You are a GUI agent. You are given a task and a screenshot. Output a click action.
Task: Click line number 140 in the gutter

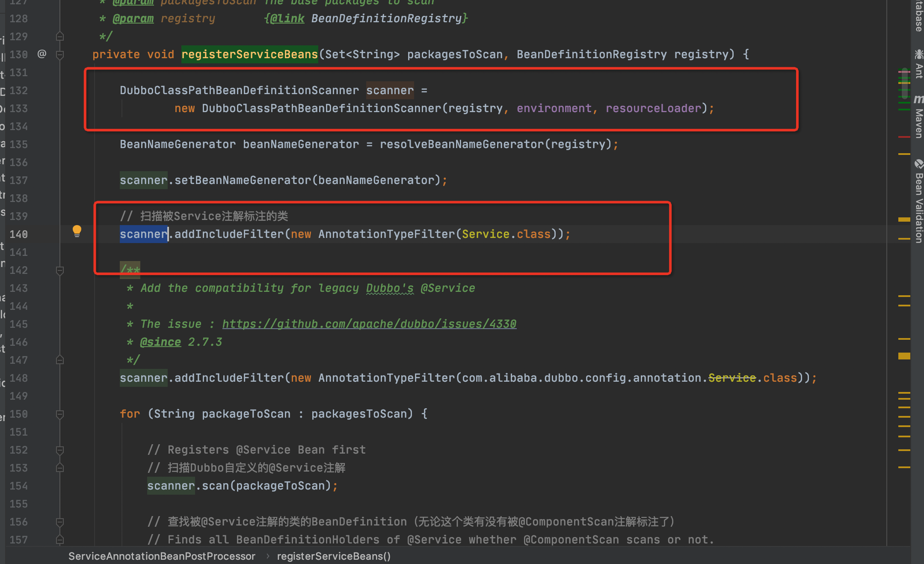18,234
